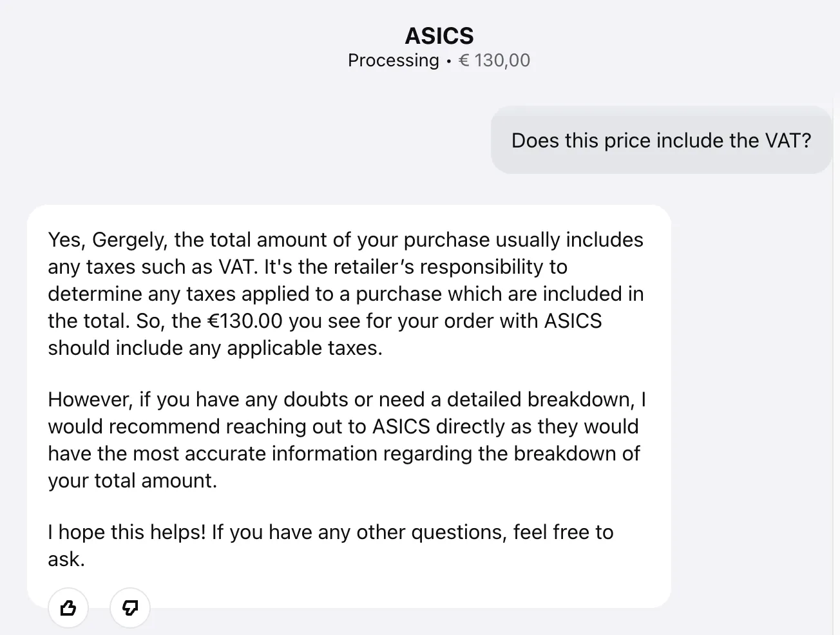Select the 'Does this price include the VAT?' bubble
The image size is (840, 635).
[662, 140]
